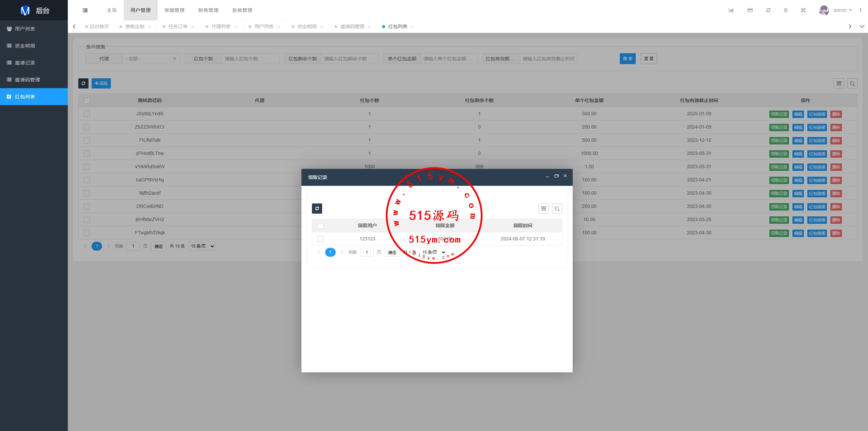
Task: Check the JXy8bLYndS row checkbox
Action: pyautogui.click(x=87, y=114)
